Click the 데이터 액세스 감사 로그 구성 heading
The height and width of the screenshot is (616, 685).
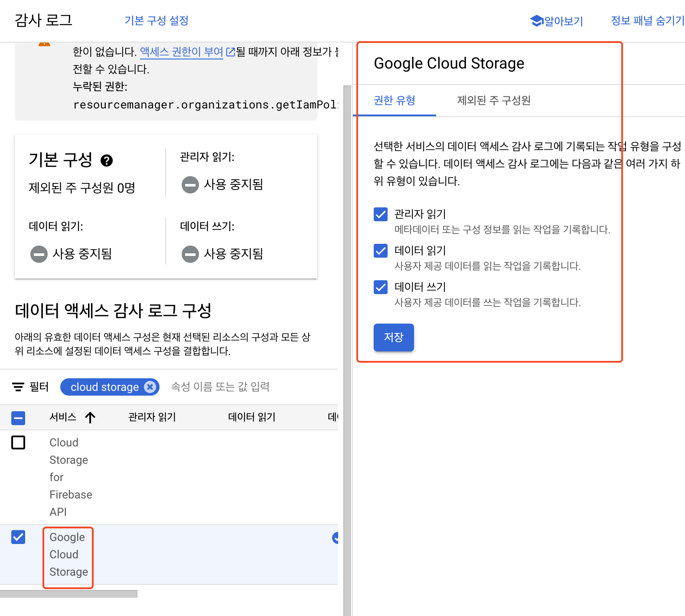(113, 311)
